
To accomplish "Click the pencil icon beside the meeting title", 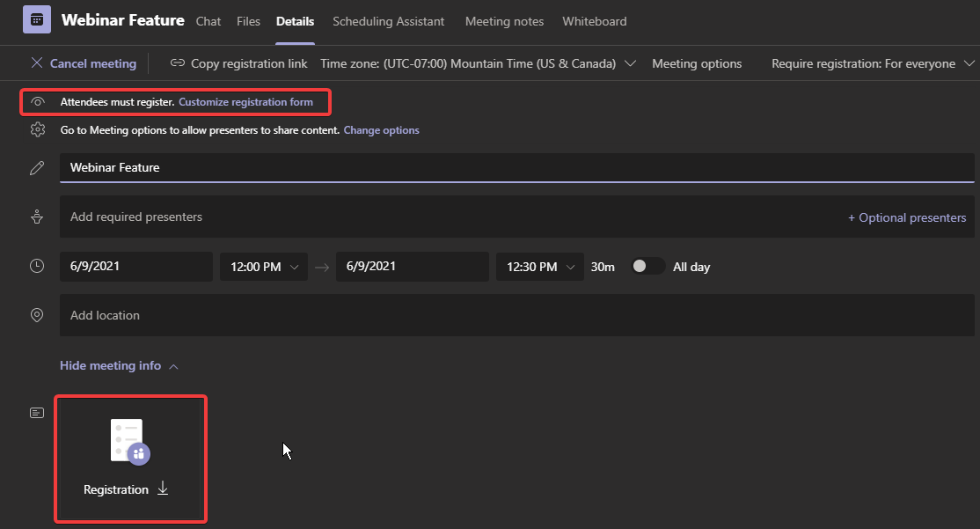I will [36, 167].
